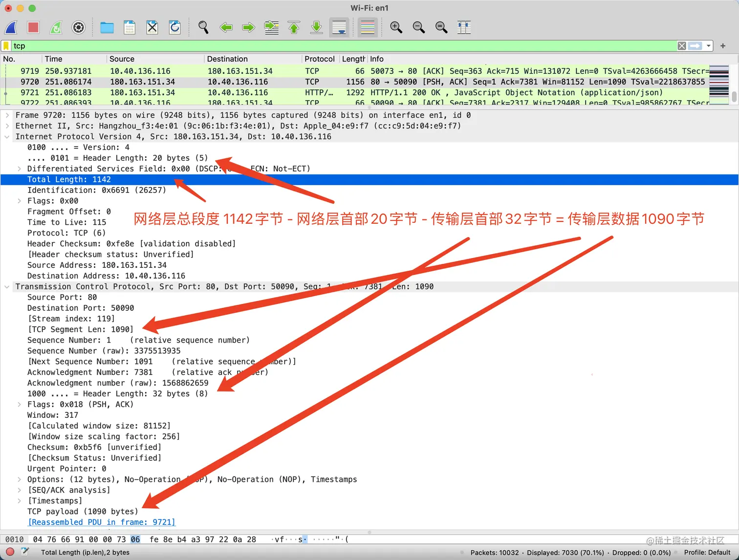Select the HTTP packet 9721 row
This screenshot has width=739, height=560.
tap(354, 93)
